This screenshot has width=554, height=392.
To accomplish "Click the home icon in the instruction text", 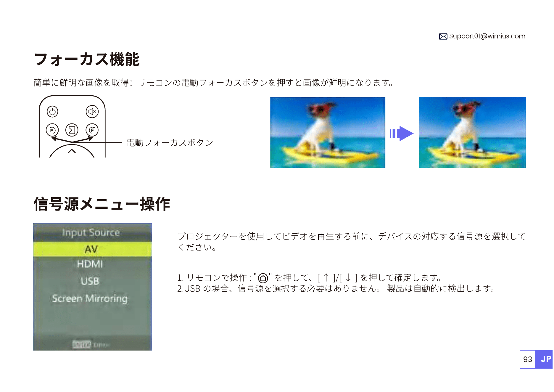I will [263, 278].
